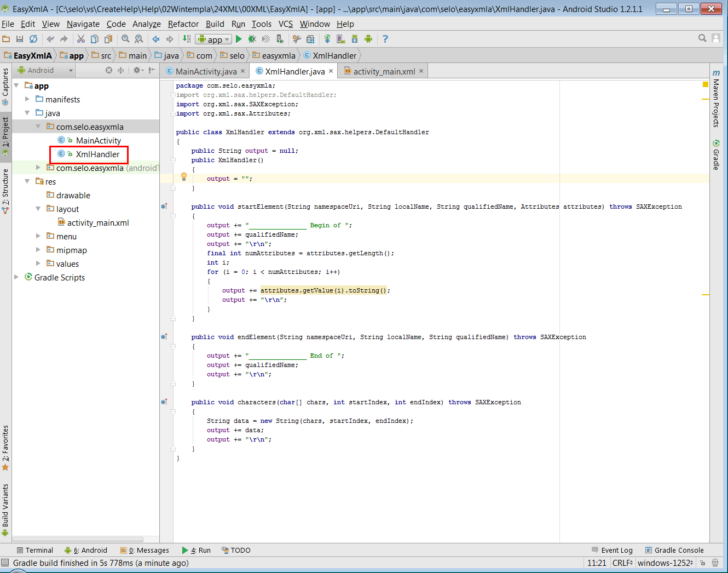Click the intention light bulb in editor
Screen dimensions: 728x573
click(184, 177)
